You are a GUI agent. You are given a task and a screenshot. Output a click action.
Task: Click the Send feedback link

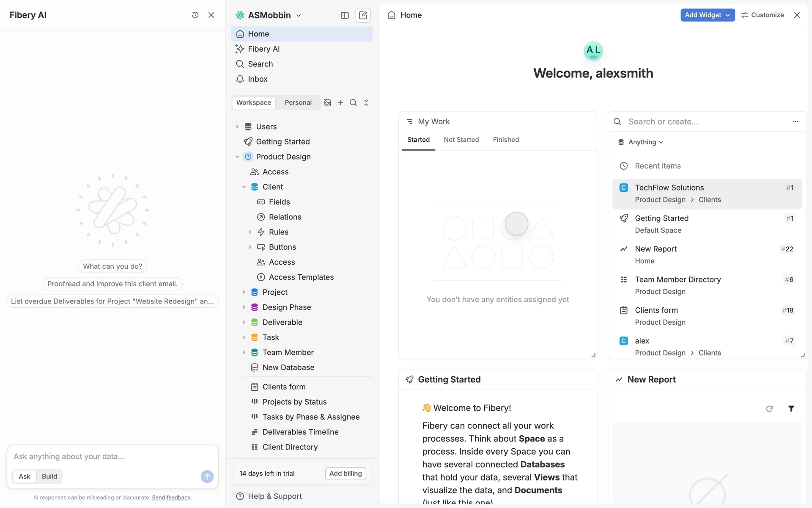(171, 497)
